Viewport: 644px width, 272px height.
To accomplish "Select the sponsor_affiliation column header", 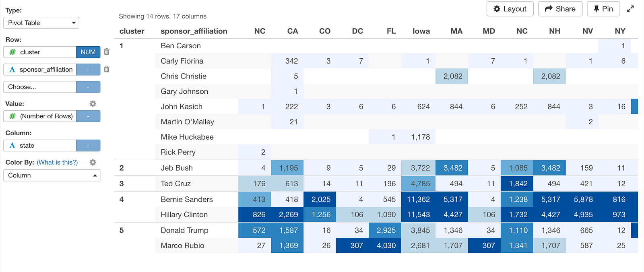I will [x=194, y=31].
